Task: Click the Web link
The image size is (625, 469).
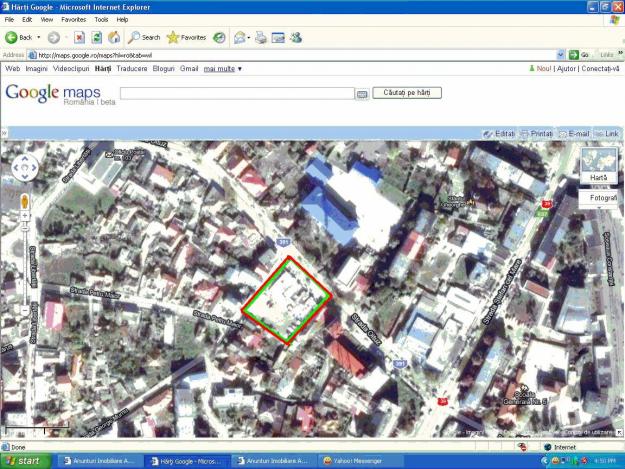Action: point(12,69)
